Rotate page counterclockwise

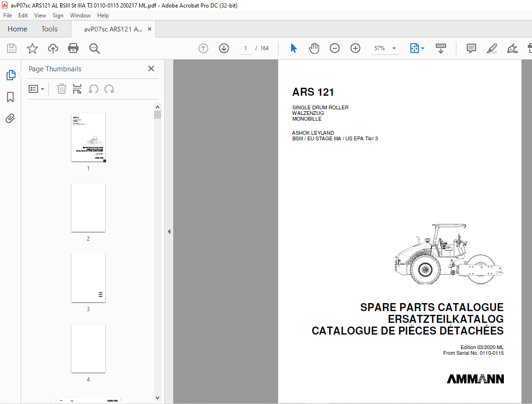coord(93,89)
